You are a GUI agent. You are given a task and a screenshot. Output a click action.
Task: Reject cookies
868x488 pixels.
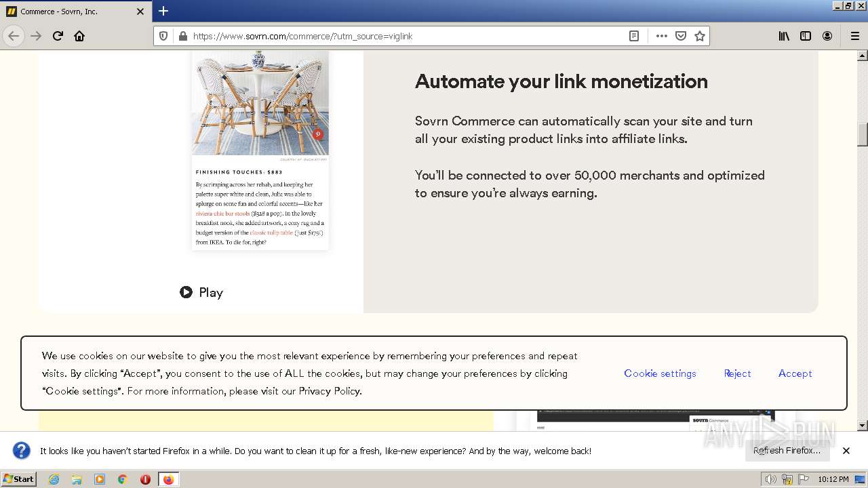pyautogui.click(x=737, y=373)
